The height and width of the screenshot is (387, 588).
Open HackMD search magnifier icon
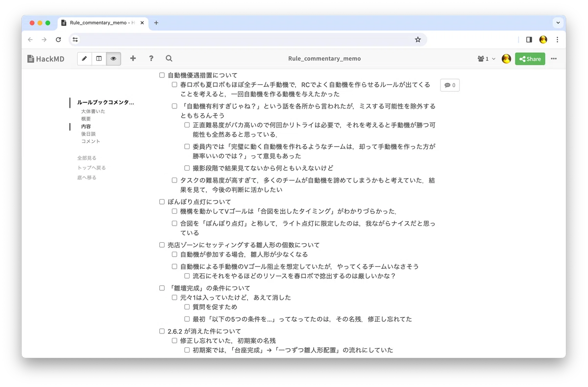(169, 58)
